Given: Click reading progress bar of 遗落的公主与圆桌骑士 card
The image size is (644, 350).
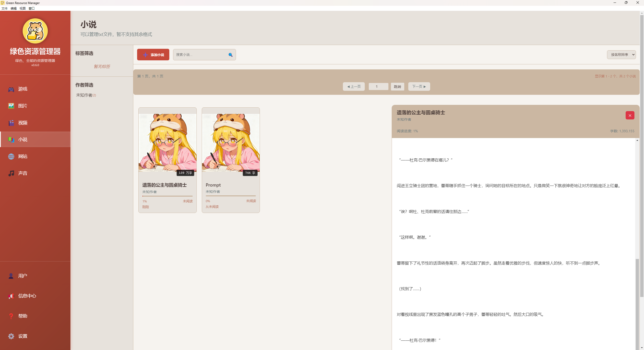Looking at the screenshot, I should pyautogui.click(x=168, y=196).
